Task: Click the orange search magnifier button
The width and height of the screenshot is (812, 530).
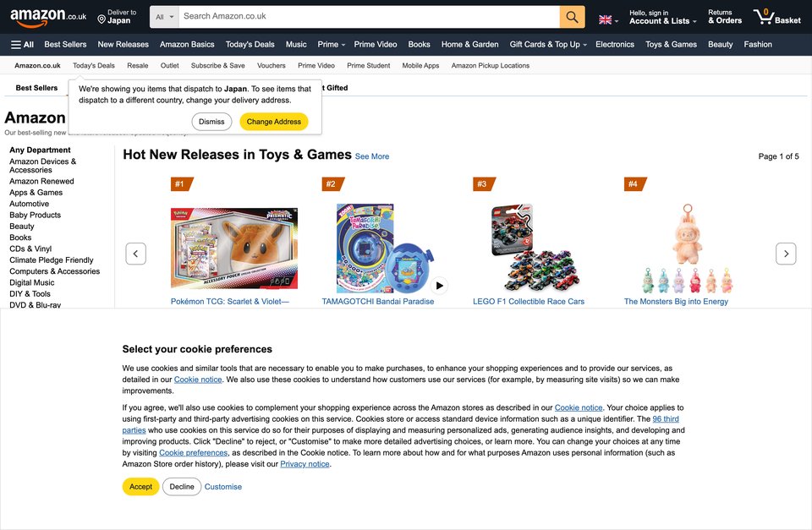Action: (572, 17)
